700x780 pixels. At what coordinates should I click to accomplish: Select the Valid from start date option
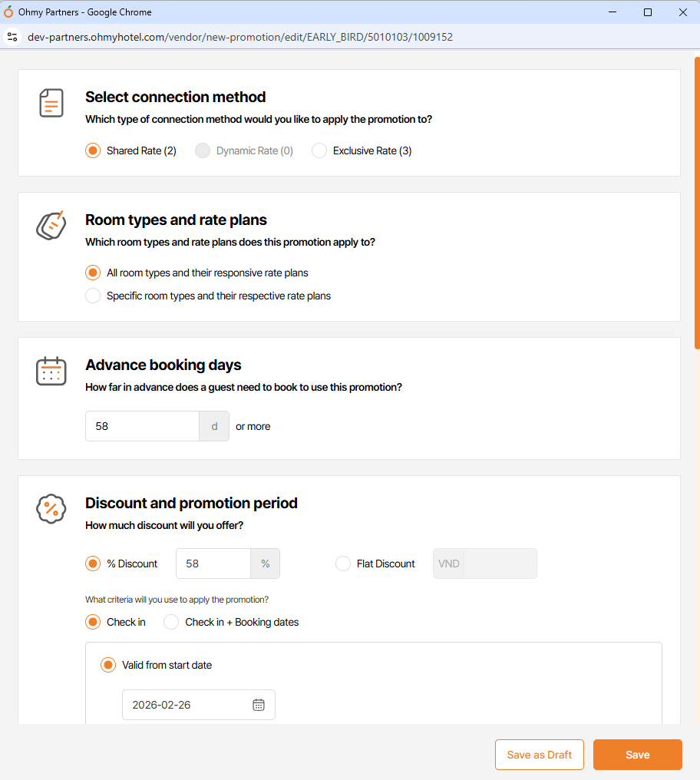(x=108, y=665)
